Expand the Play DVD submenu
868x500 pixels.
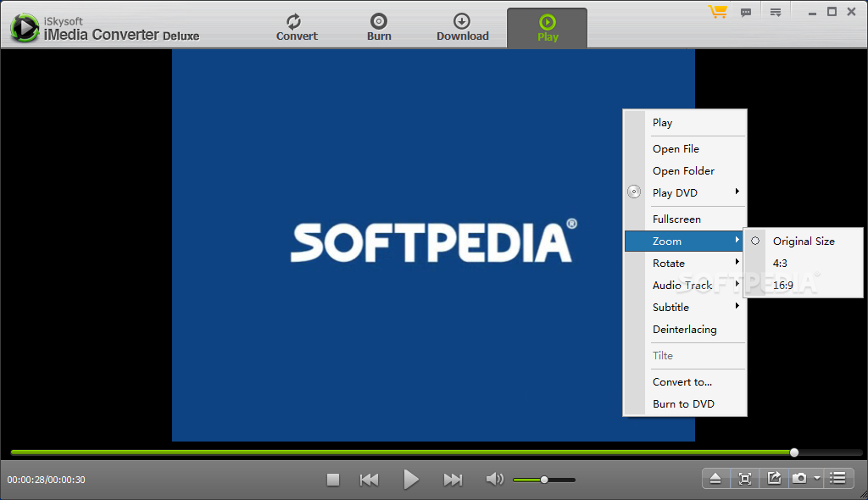[x=685, y=192]
